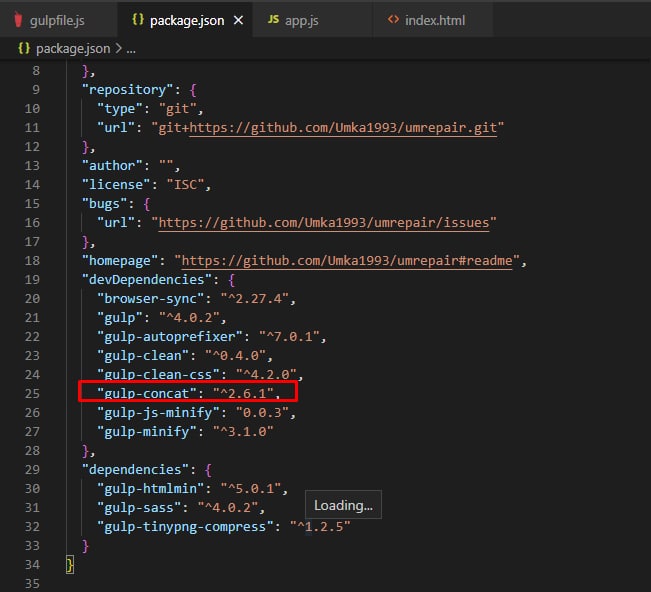This screenshot has width=651, height=592.
Task: Click line number 29 in the gutter
Action: point(32,470)
